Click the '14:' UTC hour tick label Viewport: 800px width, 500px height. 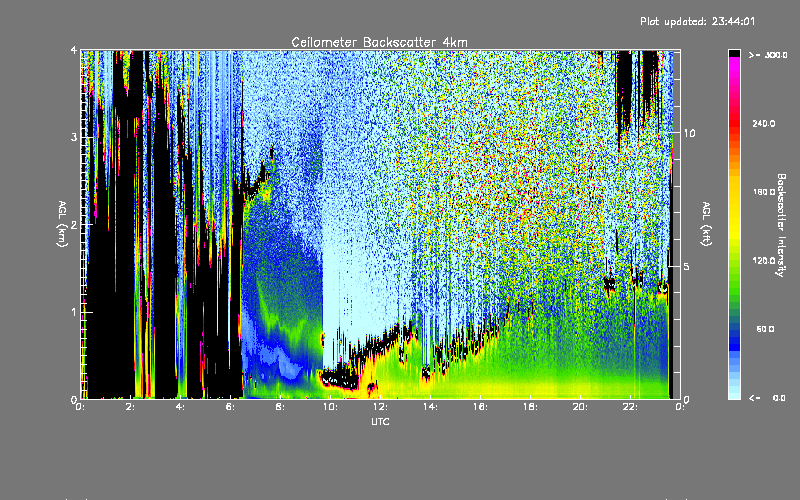click(x=431, y=407)
